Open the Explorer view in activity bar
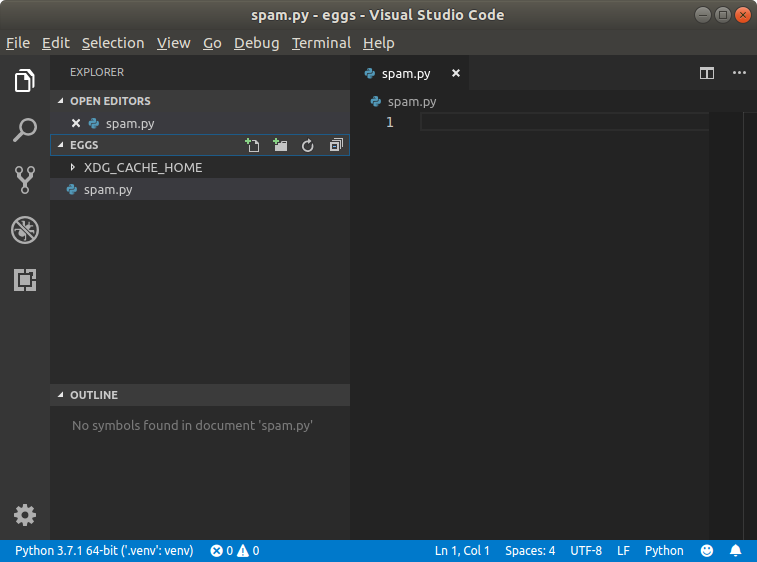 pyautogui.click(x=25, y=80)
